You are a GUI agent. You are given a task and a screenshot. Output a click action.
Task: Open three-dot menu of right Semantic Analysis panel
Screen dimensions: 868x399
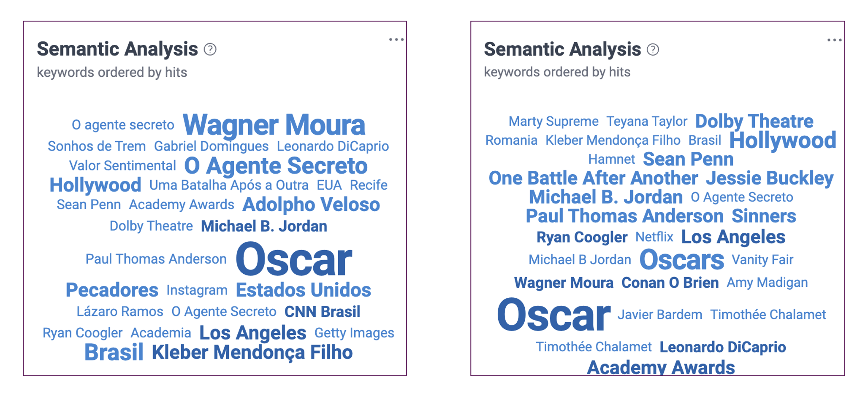(834, 40)
